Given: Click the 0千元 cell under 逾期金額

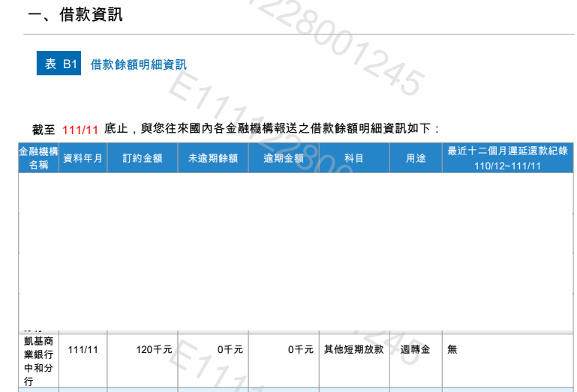Looking at the screenshot, I should [x=300, y=349].
